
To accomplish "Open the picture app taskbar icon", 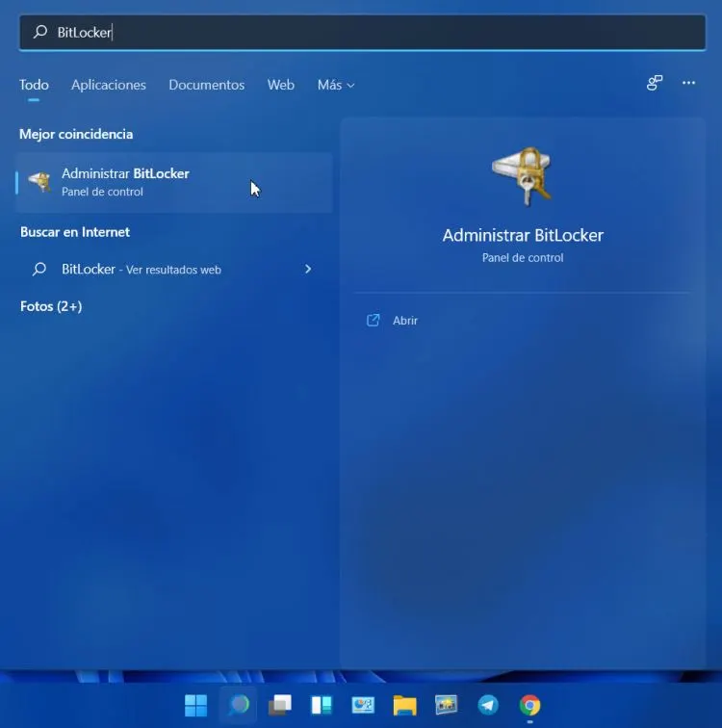I will coord(447,705).
